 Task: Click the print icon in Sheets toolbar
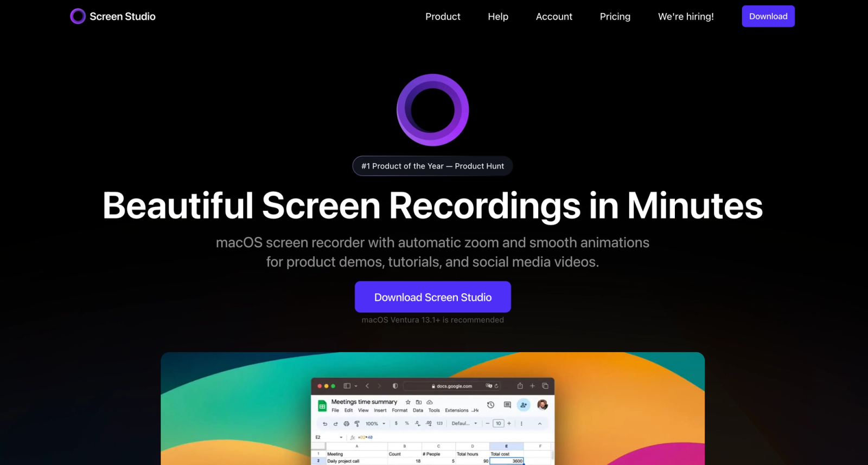[x=346, y=424]
